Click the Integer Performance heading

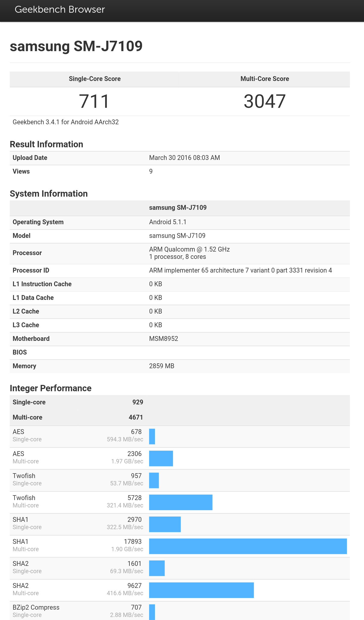(x=51, y=388)
